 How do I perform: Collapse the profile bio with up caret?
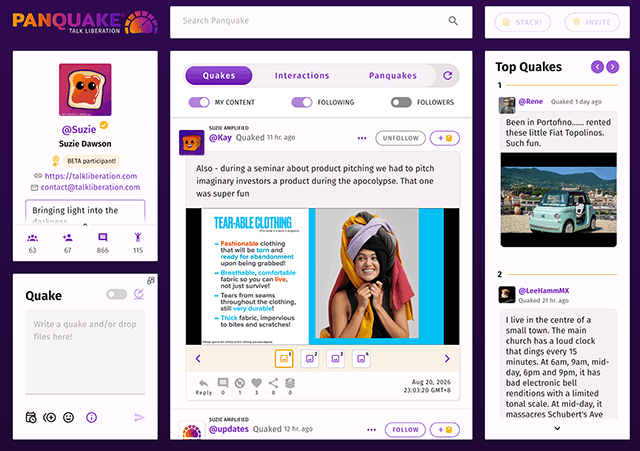pyautogui.click(x=85, y=224)
